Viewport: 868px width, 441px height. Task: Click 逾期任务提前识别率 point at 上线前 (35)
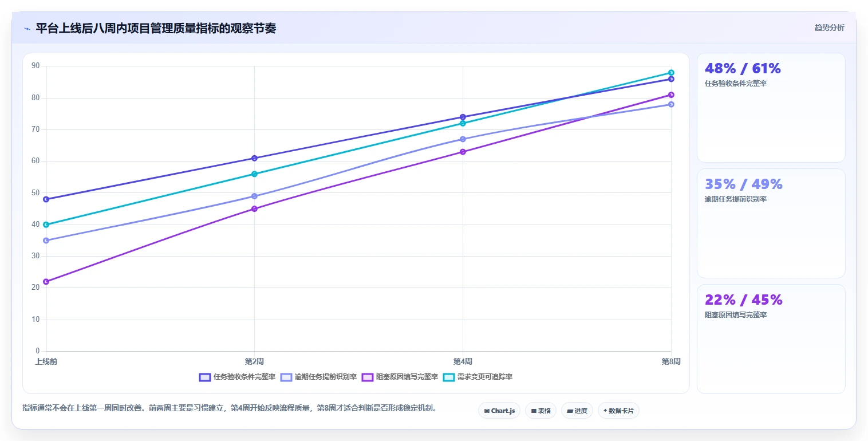46,241
